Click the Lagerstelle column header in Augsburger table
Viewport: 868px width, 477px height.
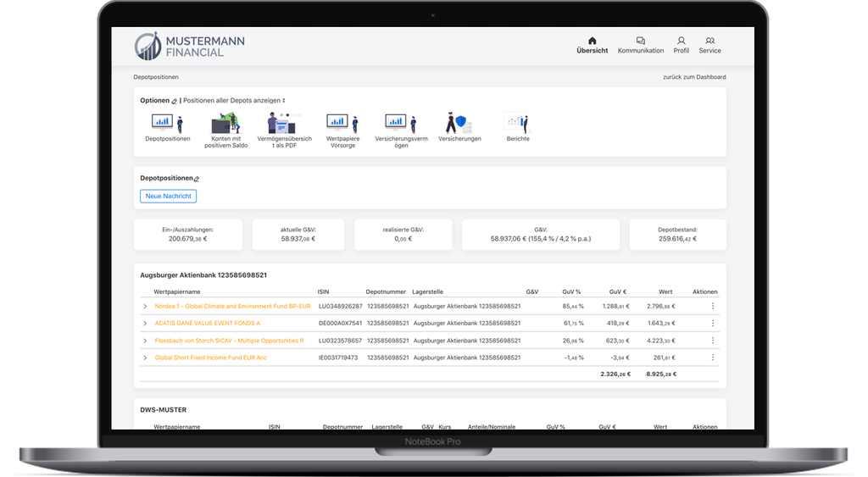click(x=427, y=291)
